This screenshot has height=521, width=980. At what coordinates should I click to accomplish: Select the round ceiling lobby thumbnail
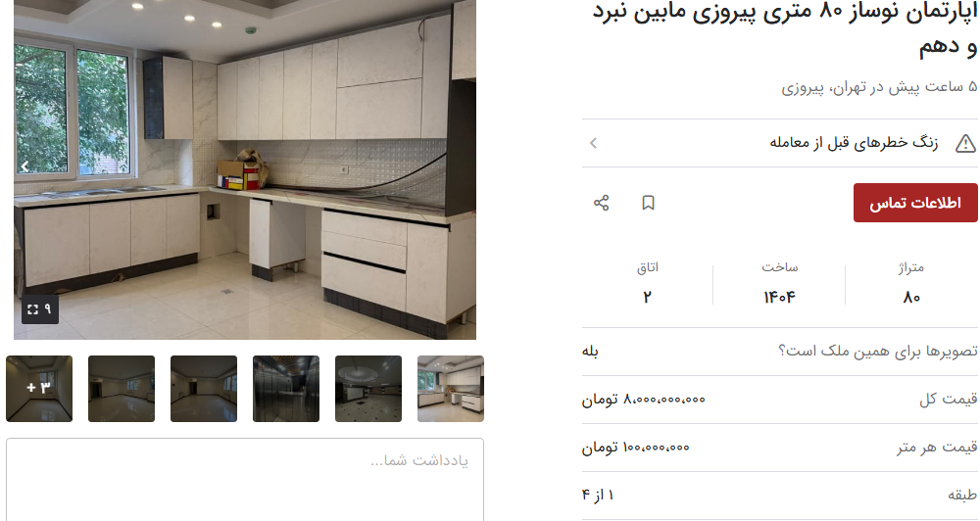click(368, 389)
